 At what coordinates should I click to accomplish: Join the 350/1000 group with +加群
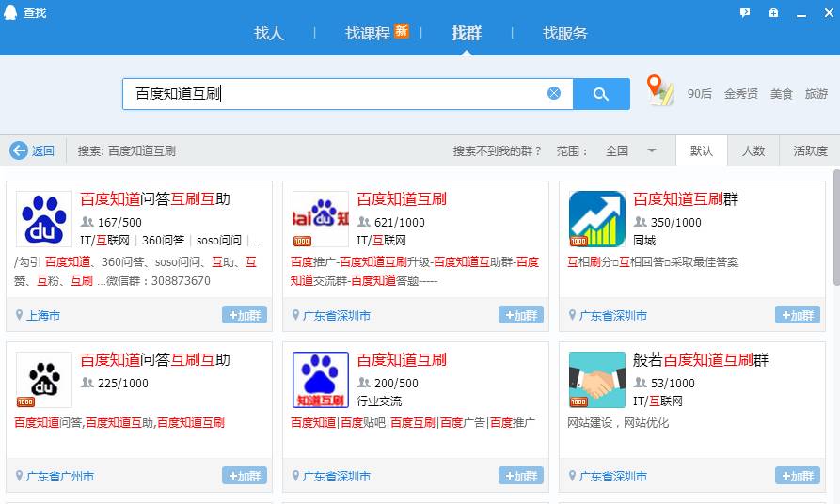[797, 315]
